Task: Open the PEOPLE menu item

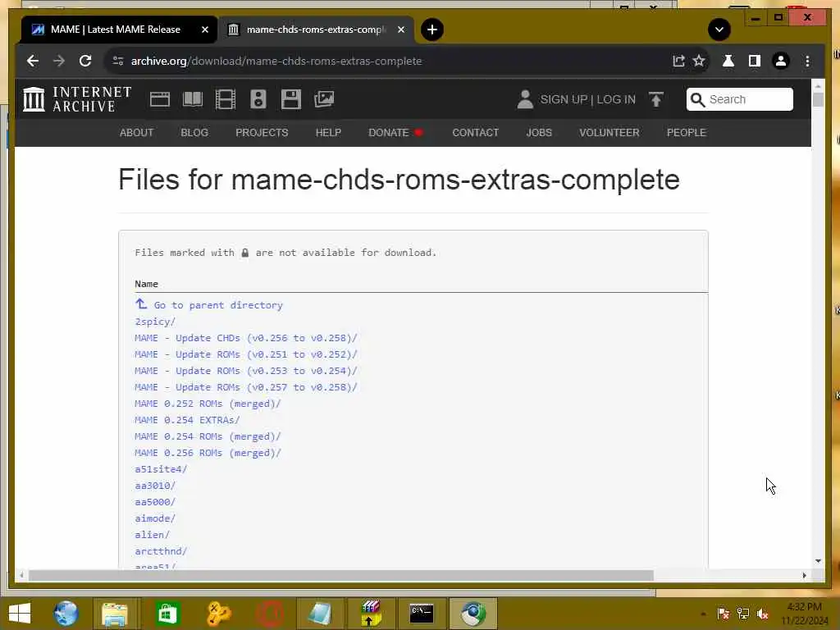Action: pyautogui.click(x=687, y=132)
